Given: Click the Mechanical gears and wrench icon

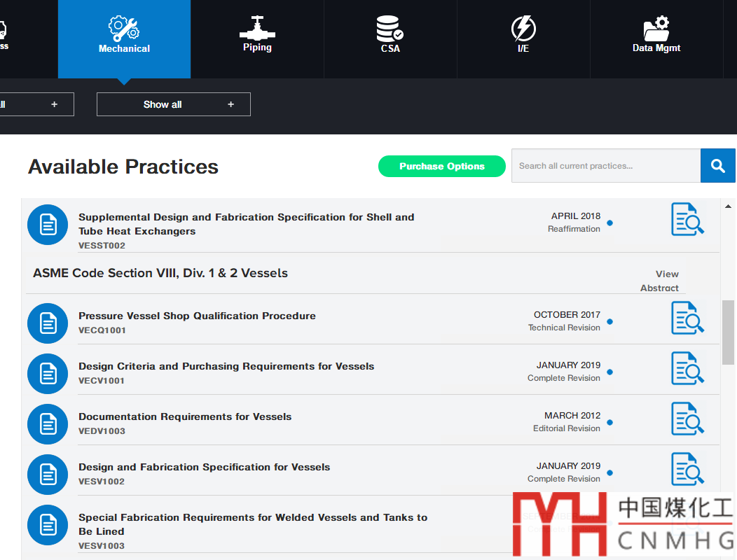Looking at the screenshot, I should click(x=124, y=29).
